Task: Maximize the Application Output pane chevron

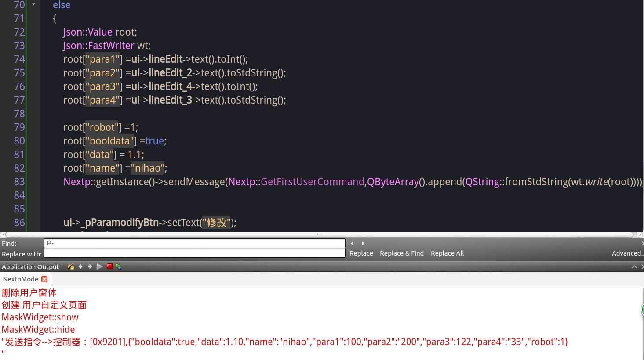Action: click(634, 266)
